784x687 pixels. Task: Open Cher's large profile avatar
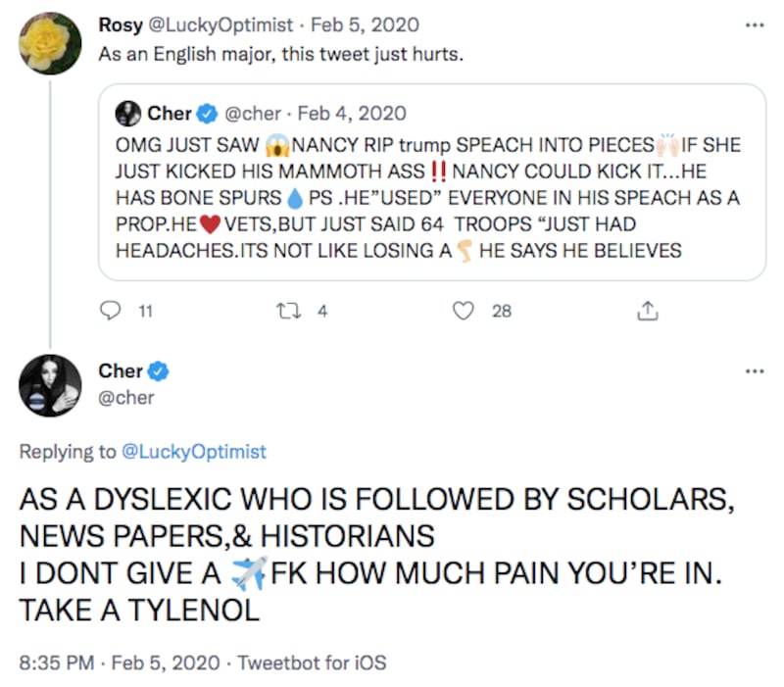[x=50, y=385]
